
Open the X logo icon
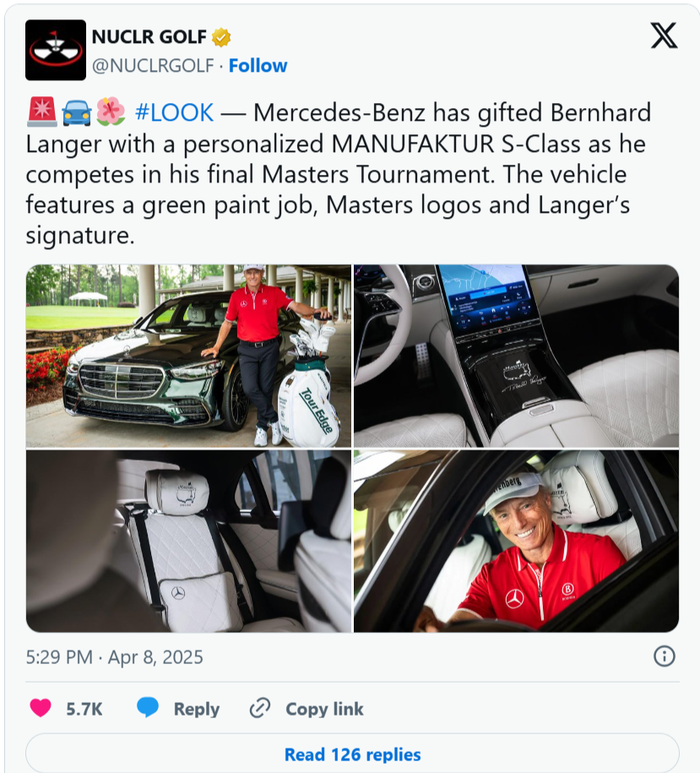click(664, 35)
